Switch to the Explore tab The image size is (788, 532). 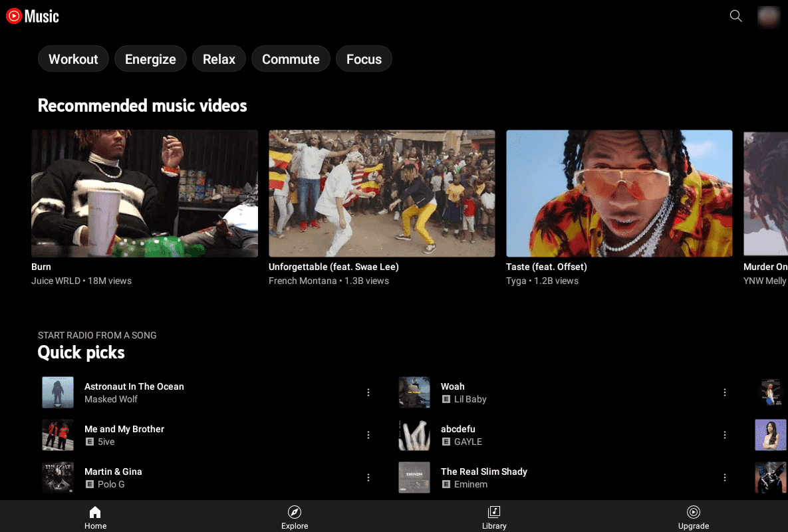point(295,517)
